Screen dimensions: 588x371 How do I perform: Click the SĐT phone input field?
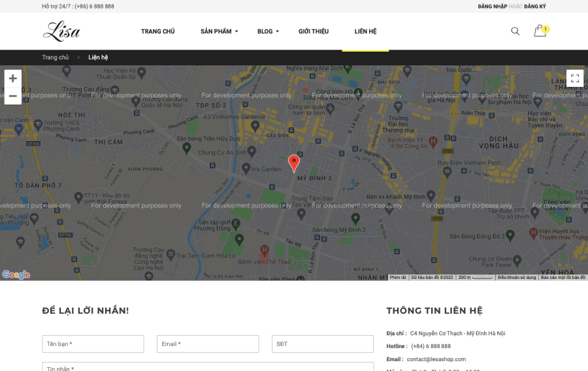pos(323,344)
